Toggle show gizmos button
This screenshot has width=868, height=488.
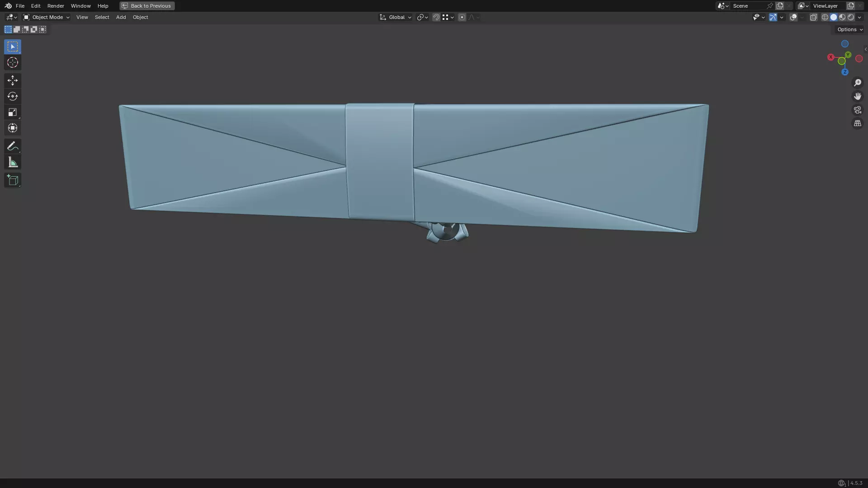773,17
